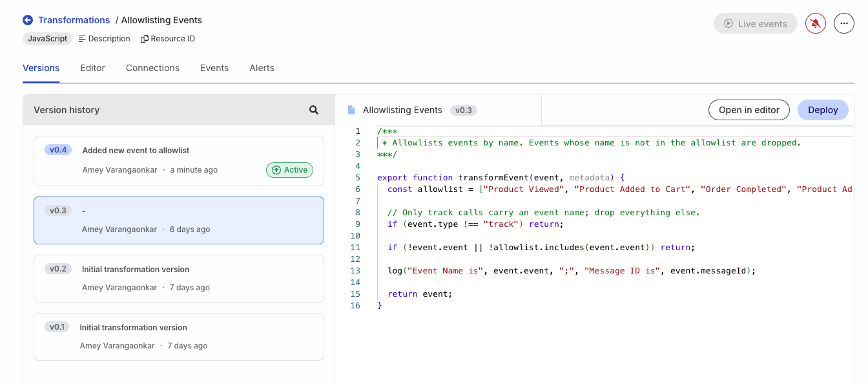
Task: Go to the Alerts tab
Action: pos(262,68)
